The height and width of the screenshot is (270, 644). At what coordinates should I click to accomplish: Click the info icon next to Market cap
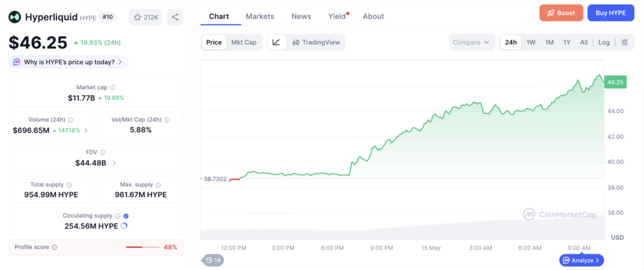[x=113, y=87]
